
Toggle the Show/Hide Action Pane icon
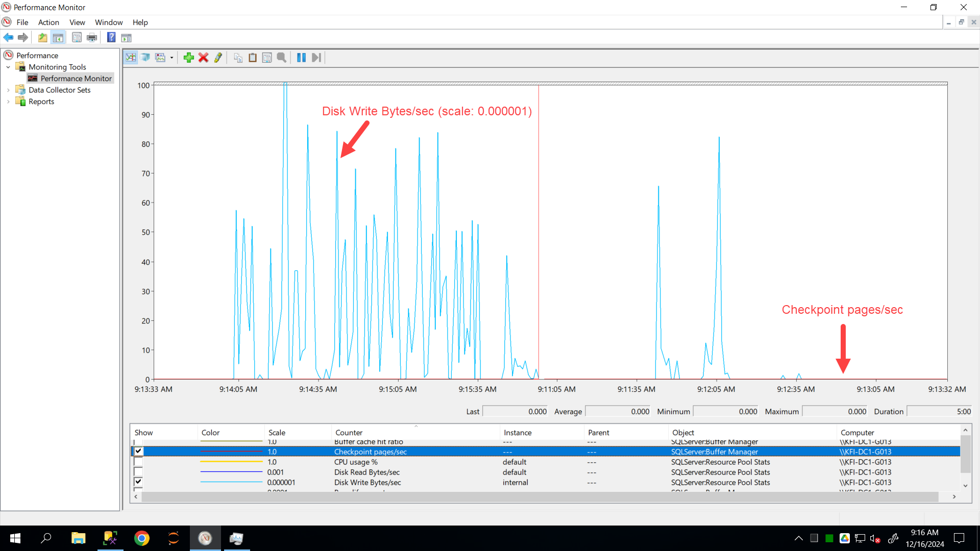click(x=126, y=37)
